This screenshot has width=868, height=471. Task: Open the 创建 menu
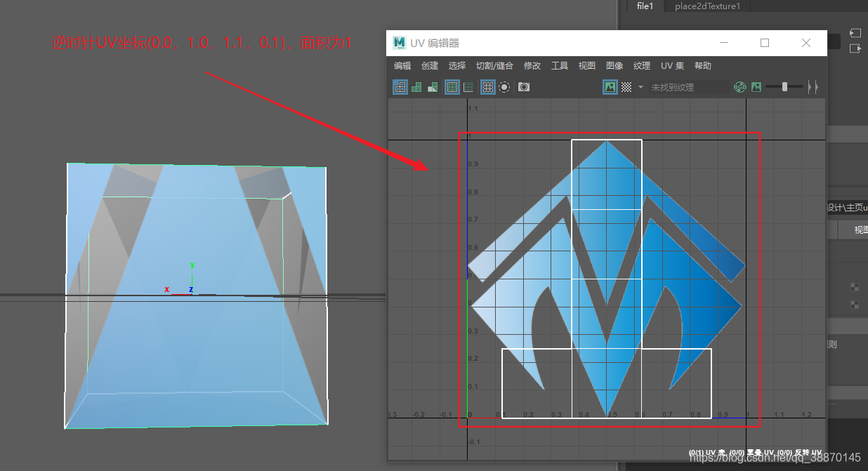pyautogui.click(x=430, y=66)
